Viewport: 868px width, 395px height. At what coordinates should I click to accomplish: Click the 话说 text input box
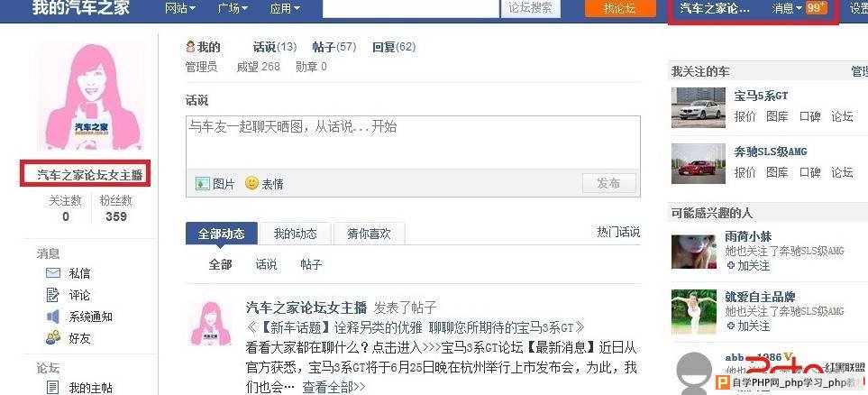click(x=413, y=142)
